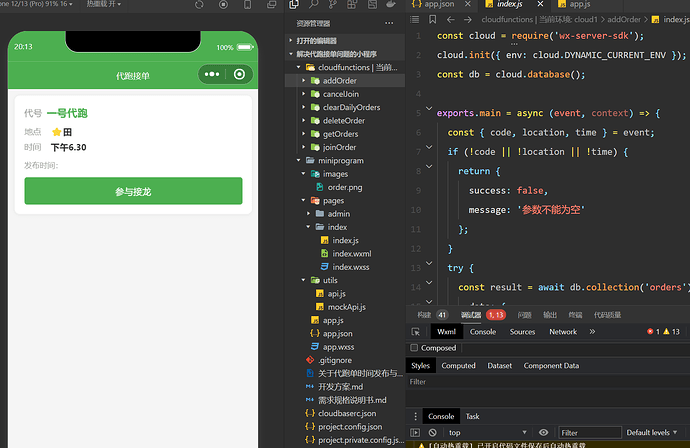Open the iPhone 12/13 (Pro) device dropdown
This screenshot has height=448, width=690.
[x=37, y=4]
